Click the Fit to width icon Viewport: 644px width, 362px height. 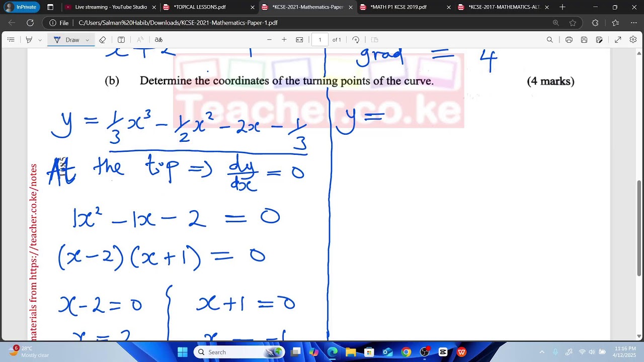299,40
